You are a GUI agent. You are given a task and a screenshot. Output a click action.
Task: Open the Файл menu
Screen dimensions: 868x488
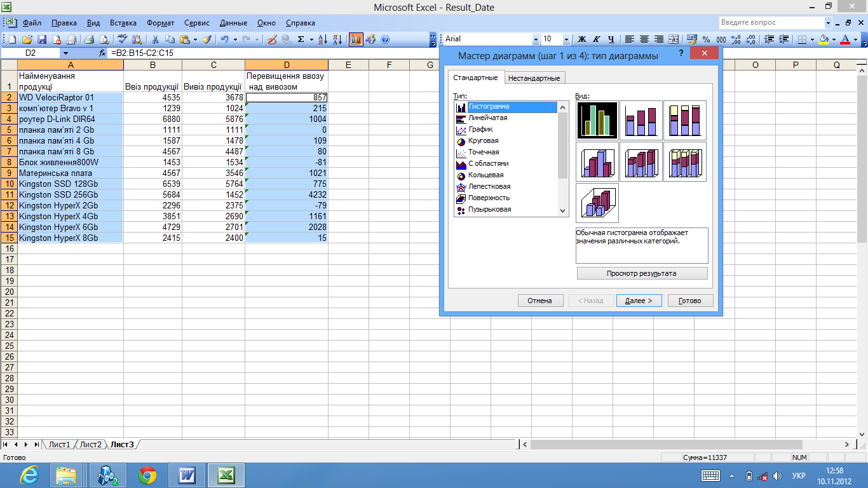click(32, 23)
